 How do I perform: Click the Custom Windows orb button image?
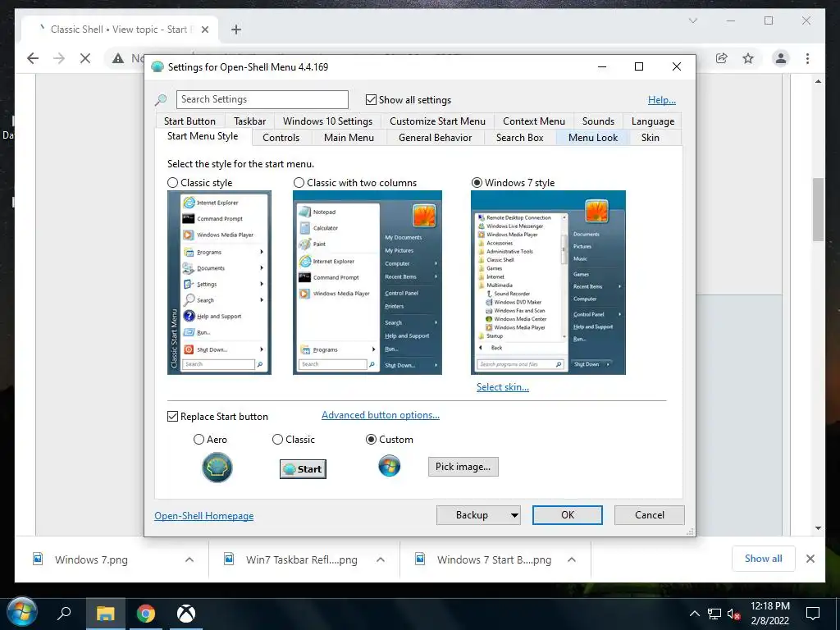click(x=389, y=466)
